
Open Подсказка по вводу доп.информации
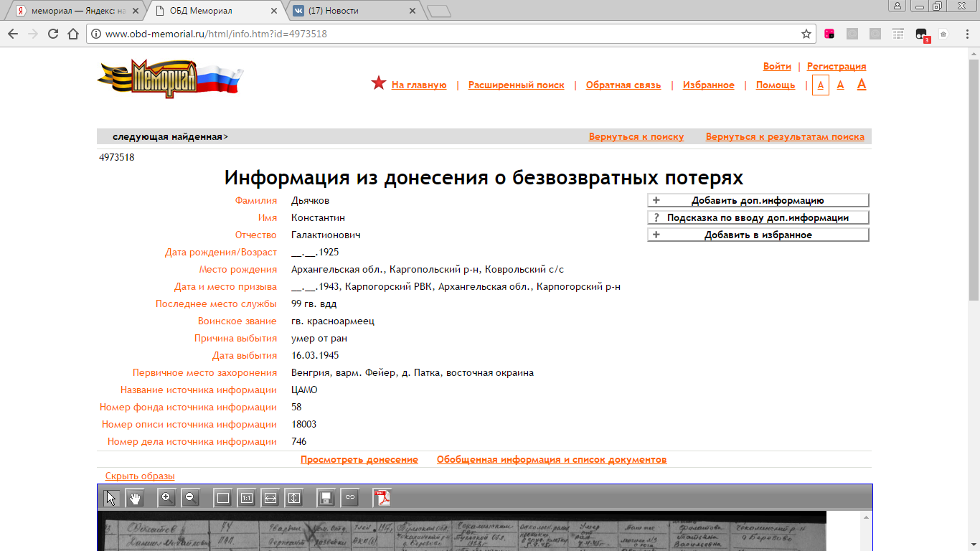coord(758,217)
